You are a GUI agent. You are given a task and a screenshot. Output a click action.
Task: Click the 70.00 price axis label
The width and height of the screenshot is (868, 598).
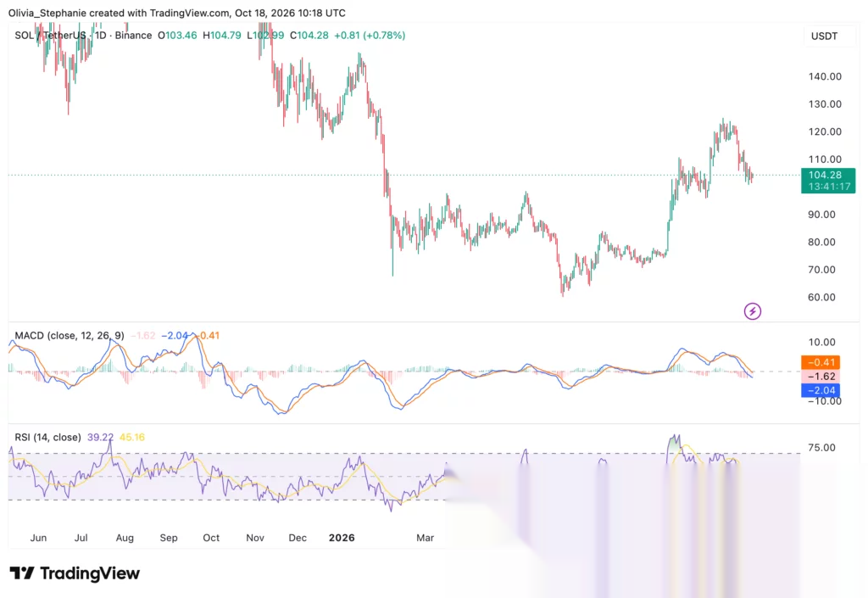pos(821,270)
